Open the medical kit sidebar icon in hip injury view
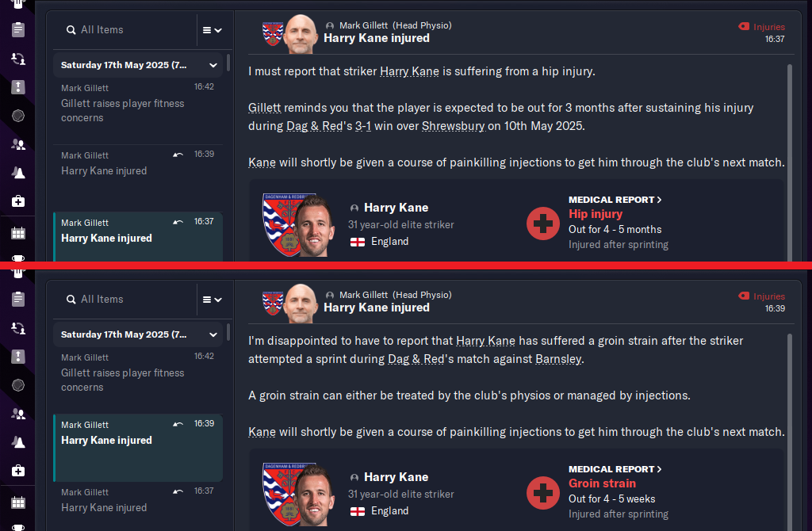 18,201
